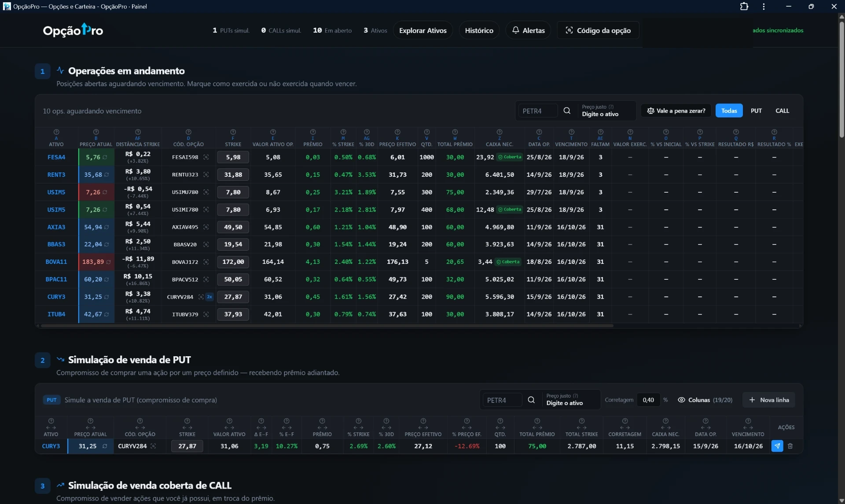
Task: Focus the PETR4 field in PUT simulation
Action: (502, 400)
